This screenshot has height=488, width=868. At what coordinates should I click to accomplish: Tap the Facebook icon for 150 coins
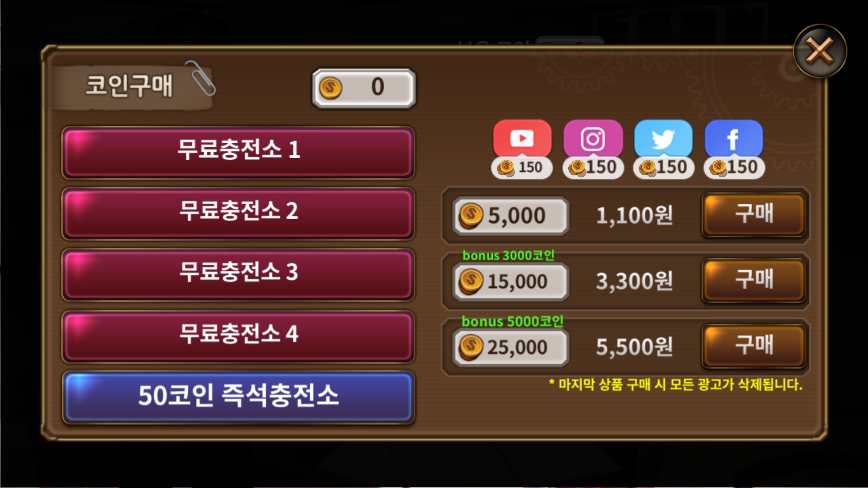pos(734,139)
